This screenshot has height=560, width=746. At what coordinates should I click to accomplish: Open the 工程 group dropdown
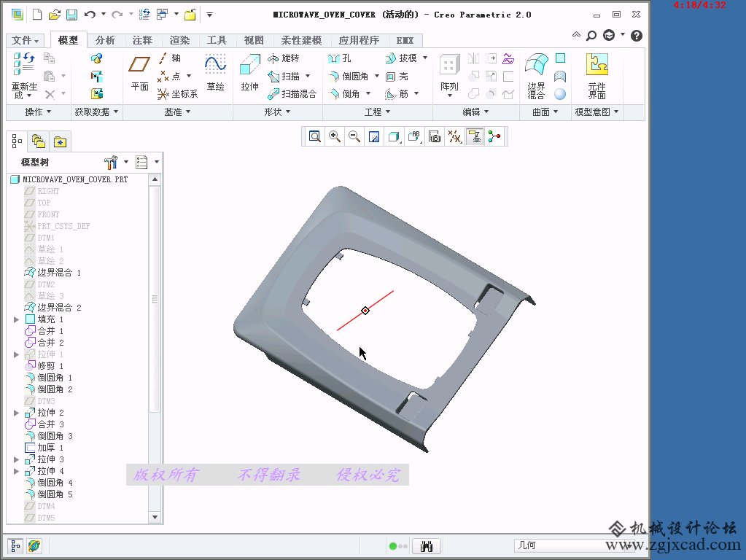(x=378, y=112)
